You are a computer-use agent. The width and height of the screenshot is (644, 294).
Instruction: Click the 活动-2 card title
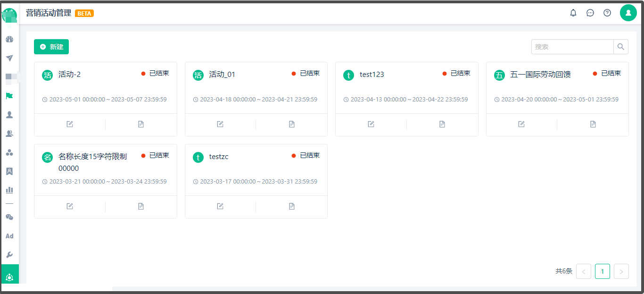click(70, 75)
